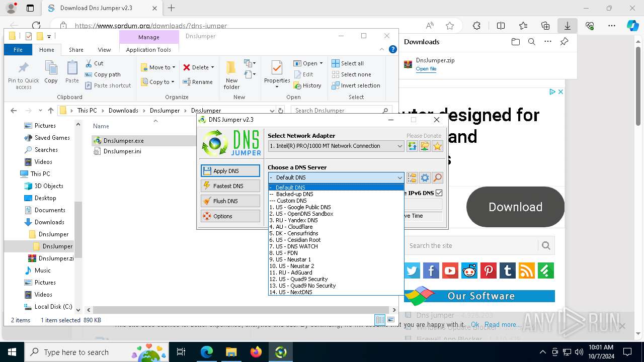Click the Paste icon in Explorer ribbon
644x362 pixels.
[72, 72]
